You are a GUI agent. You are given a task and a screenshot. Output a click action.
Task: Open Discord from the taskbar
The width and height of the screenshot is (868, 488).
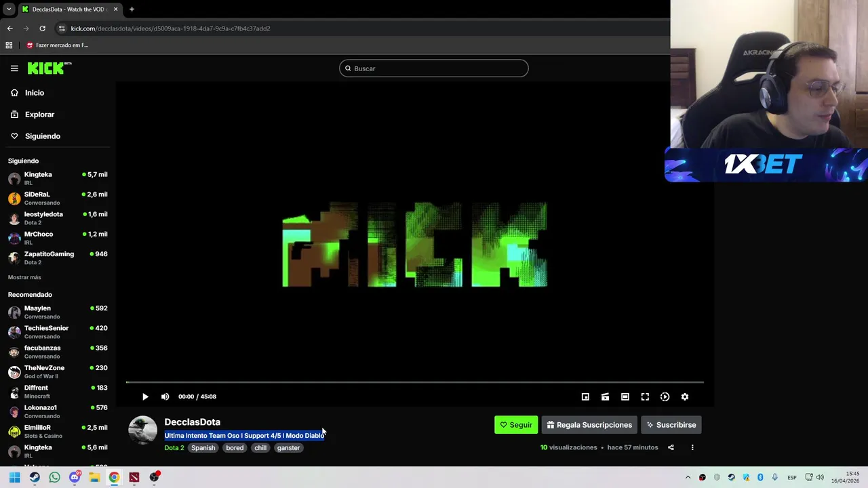pos(75,477)
